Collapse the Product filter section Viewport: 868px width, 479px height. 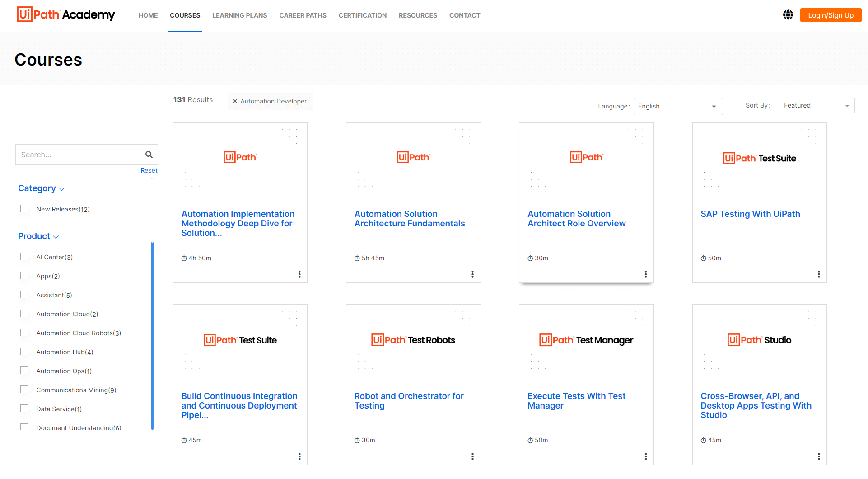(38, 236)
